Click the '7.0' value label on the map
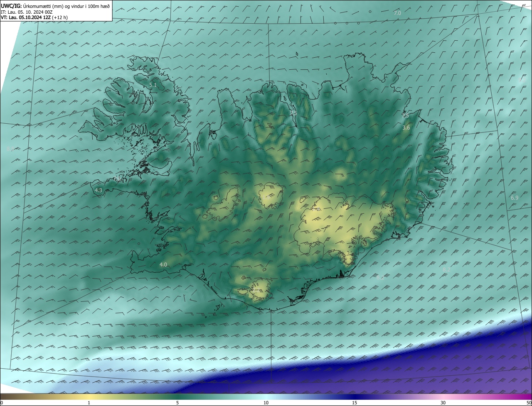 point(397,13)
